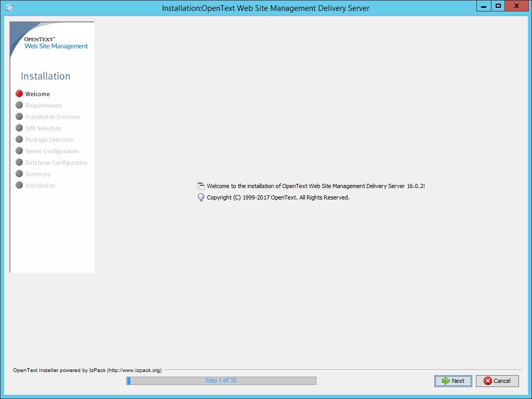Click the JVM Selection step label

(x=44, y=128)
